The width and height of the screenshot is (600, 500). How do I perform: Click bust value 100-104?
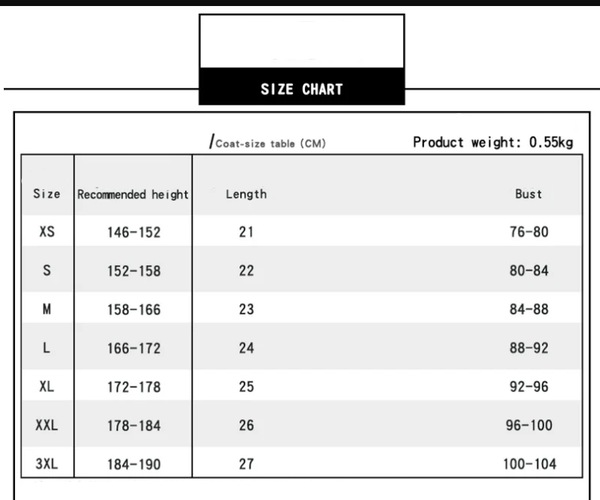click(530, 464)
